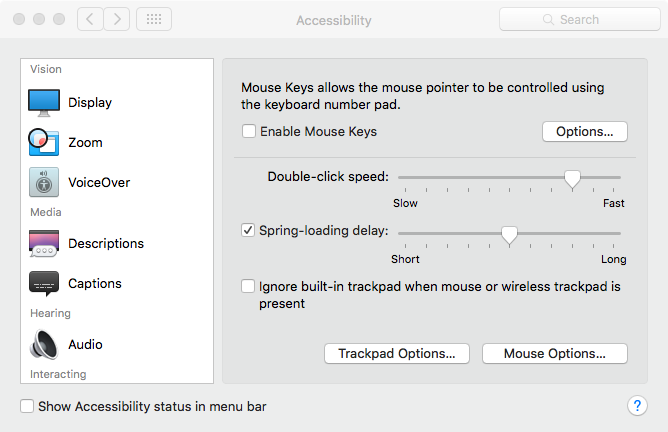This screenshot has width=668, height=432.
Task: Click the Spring-loading delay slider thumb
Action: (509, 235)
